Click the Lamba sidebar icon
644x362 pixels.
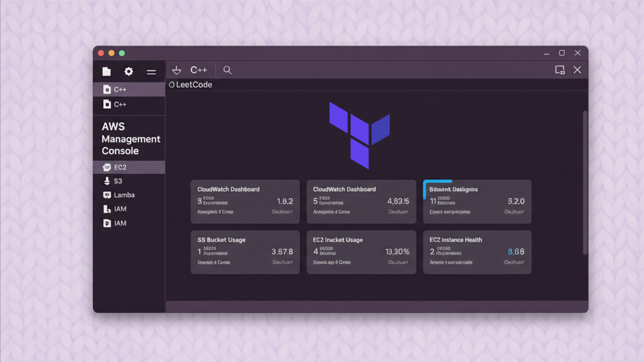point(107,195)
